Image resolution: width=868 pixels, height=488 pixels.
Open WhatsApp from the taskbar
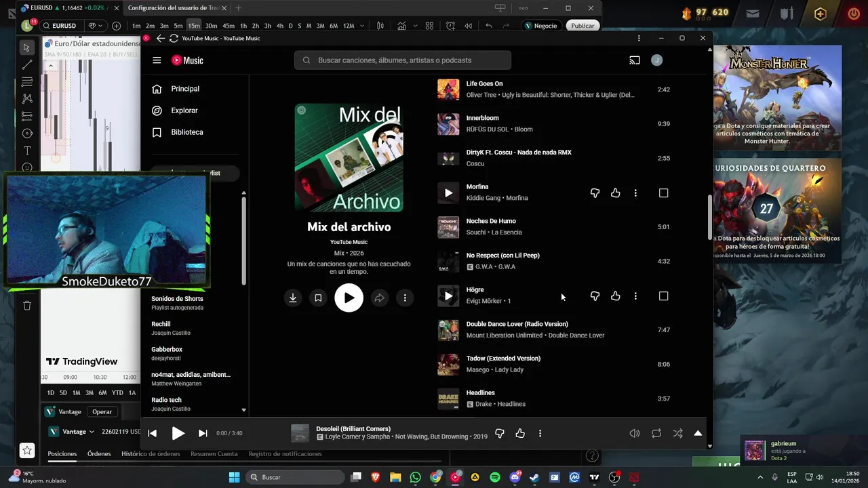pyautogui.click(x=415, y=477)
